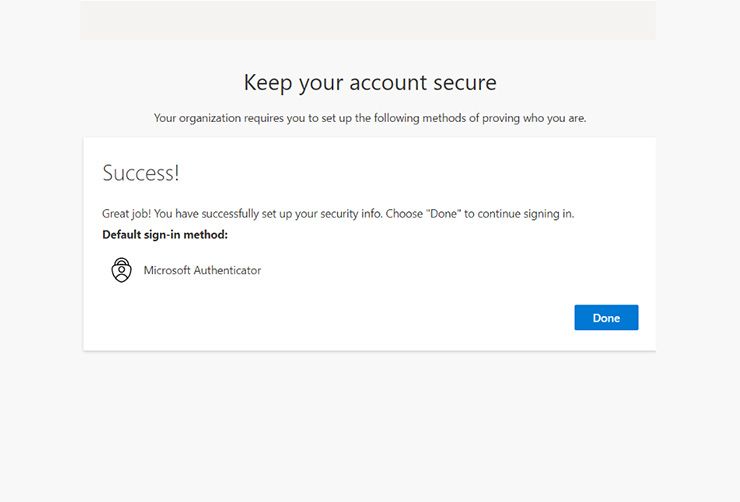This screenshot has height=502, width=740.
Task: Click the 'Default sign-in method:' label
Action: tap(165, 234)
